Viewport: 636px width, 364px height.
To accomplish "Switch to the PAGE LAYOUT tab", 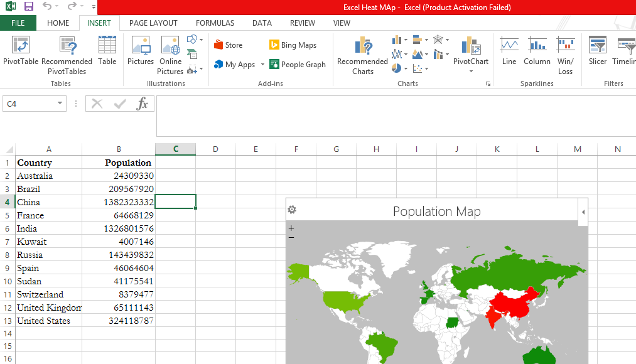I will point(153,23).
